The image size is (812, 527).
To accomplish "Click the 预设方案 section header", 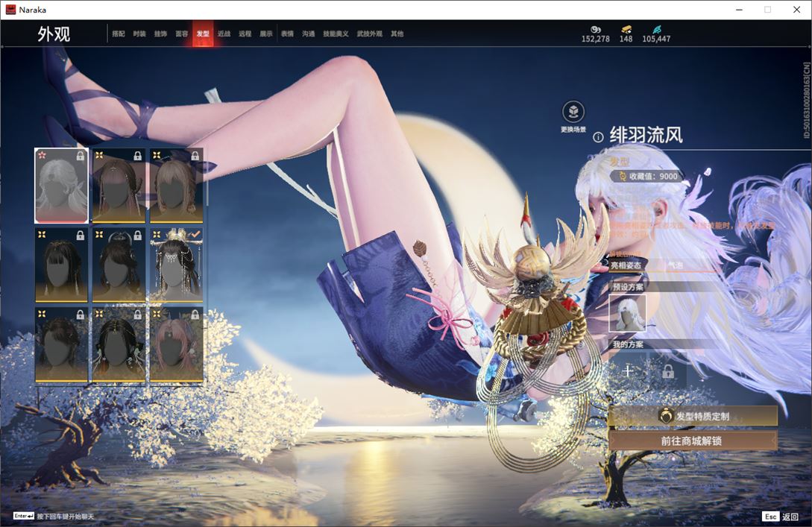I will pyautogui.click(x=628, y=287).
